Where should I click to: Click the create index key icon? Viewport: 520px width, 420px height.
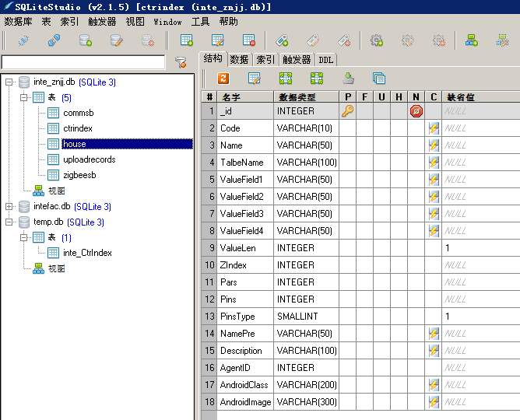[x=282, y=40]
